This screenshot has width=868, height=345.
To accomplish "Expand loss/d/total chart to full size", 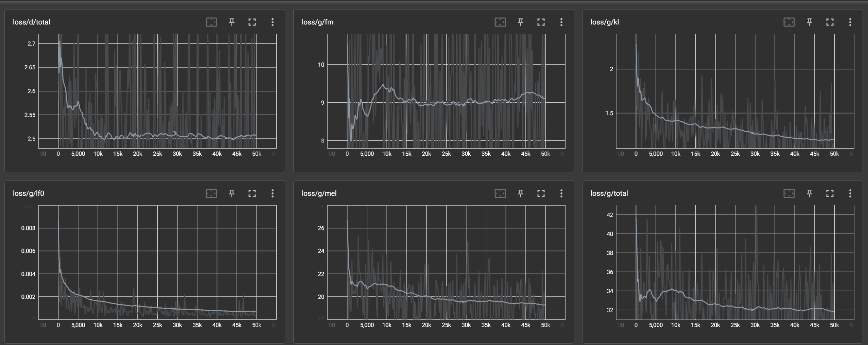I will pyautogui.click(x=252, y=22).
